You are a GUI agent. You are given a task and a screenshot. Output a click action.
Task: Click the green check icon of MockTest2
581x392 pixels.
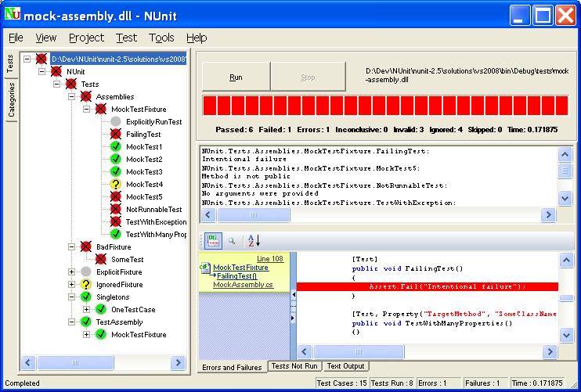116,159
